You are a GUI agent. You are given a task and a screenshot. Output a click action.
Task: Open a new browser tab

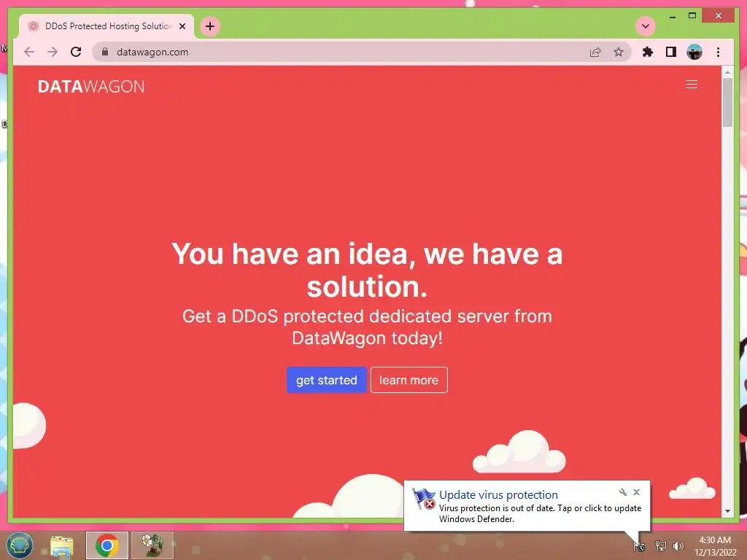tap(210, 26)
